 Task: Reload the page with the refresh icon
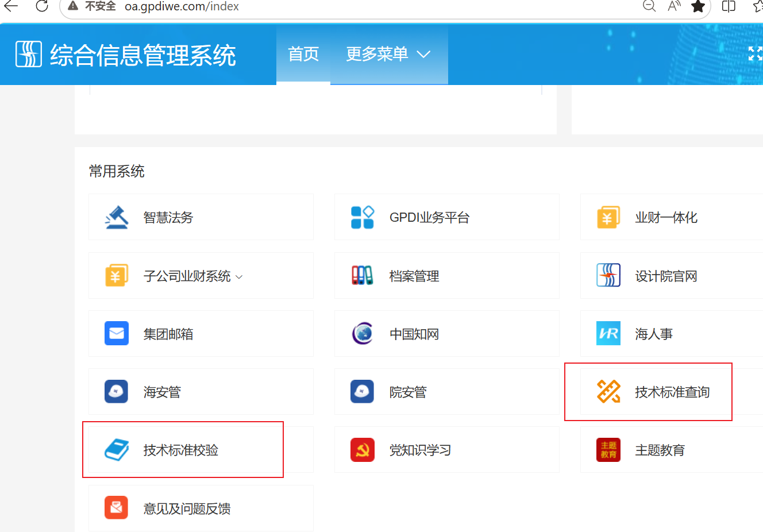[42, 6]
